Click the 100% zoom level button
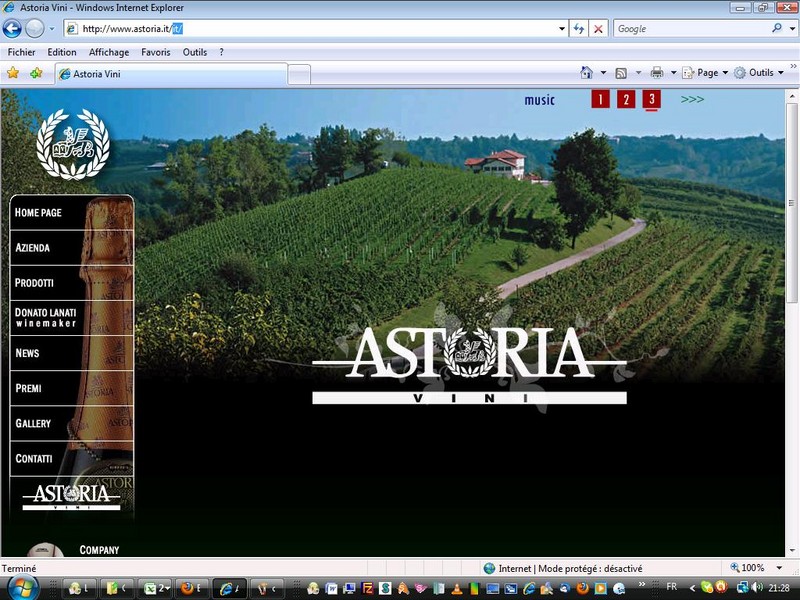800x600 pixels. click(747, 568)
